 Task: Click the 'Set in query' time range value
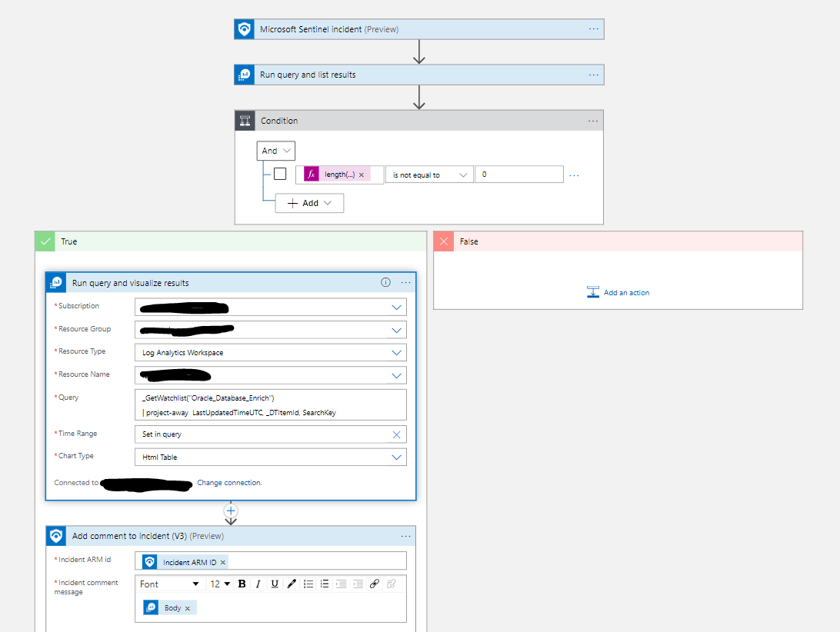162,434
